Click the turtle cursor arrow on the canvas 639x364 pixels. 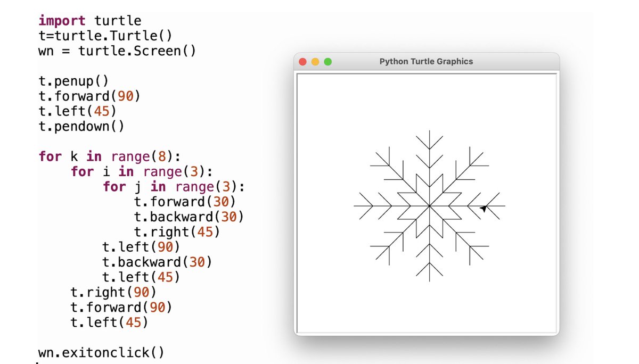coord(484,208)
